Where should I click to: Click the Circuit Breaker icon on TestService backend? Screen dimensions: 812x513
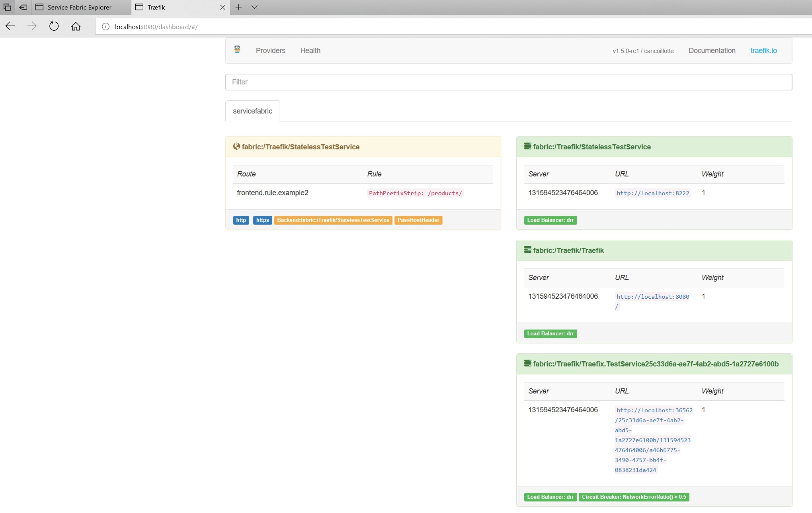pos(634,496)
